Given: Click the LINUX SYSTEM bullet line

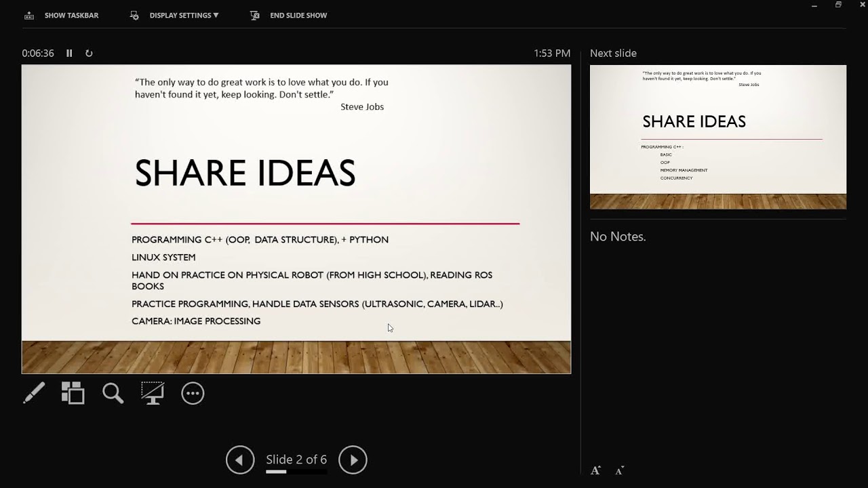Looking at the screenshot, I should [163, 258].
